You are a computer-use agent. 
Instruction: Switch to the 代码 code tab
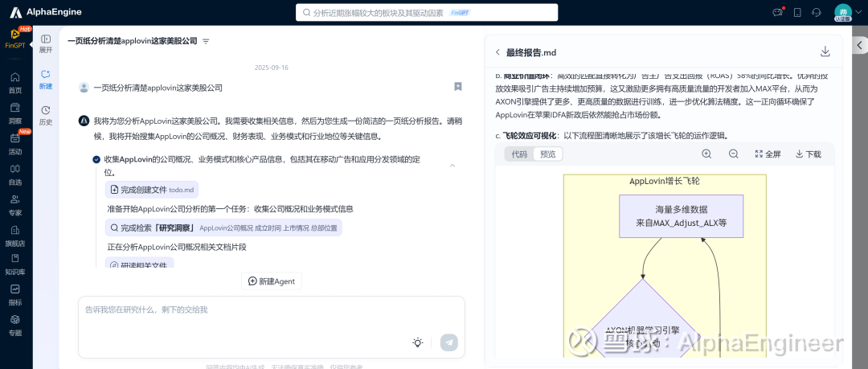(x=519, y=154)
